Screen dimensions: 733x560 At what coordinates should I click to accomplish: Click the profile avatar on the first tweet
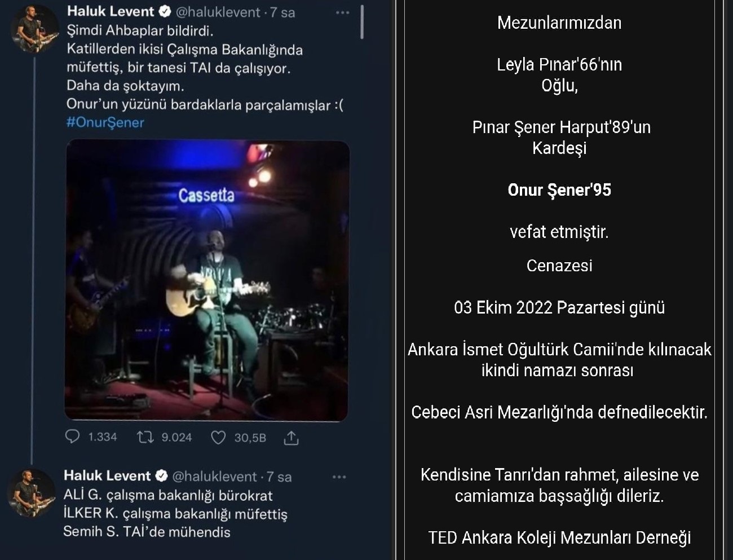click(x=35, y=29)
